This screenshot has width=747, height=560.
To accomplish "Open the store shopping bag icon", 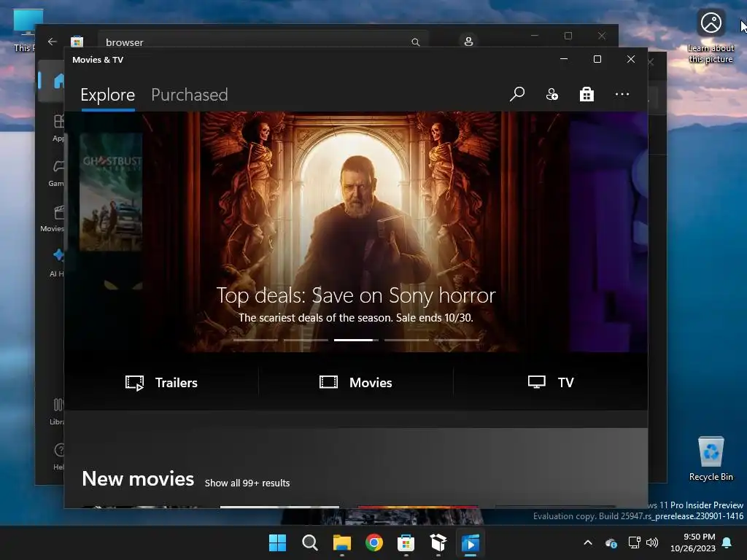I will click(587, 94).
